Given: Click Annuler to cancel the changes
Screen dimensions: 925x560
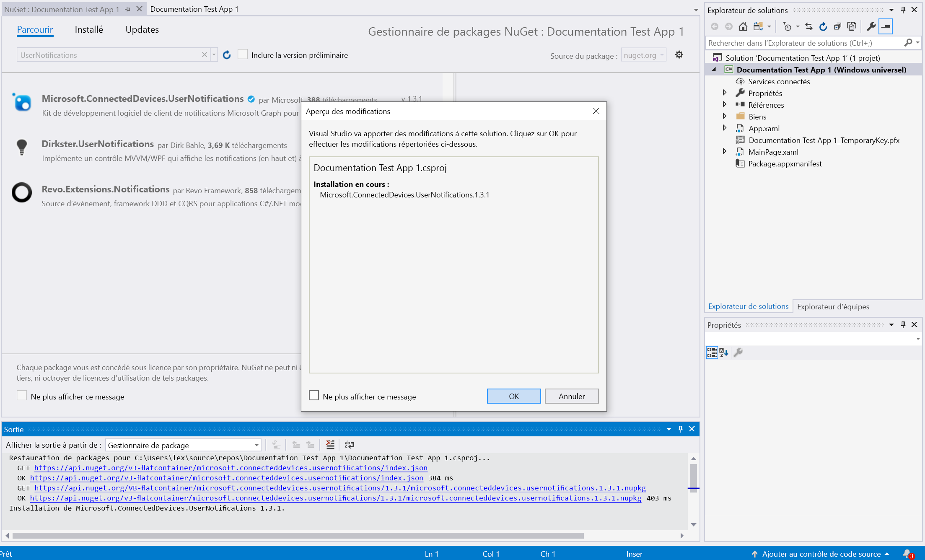Looking at the screenshot, I should 572,395.
